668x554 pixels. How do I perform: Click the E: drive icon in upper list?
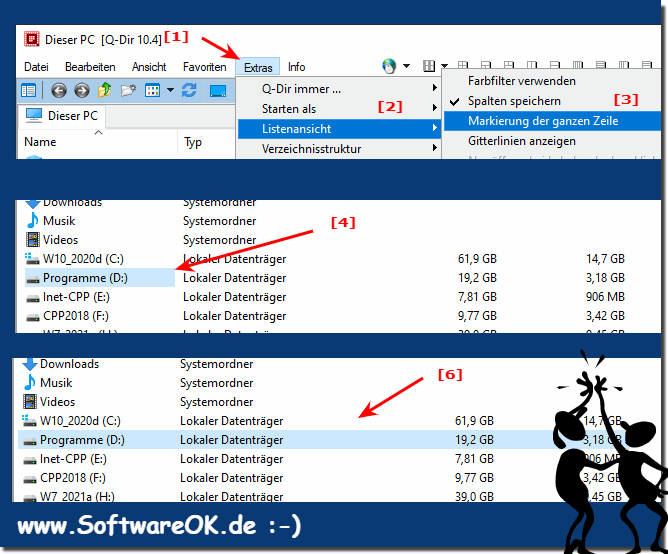point(33,298)
